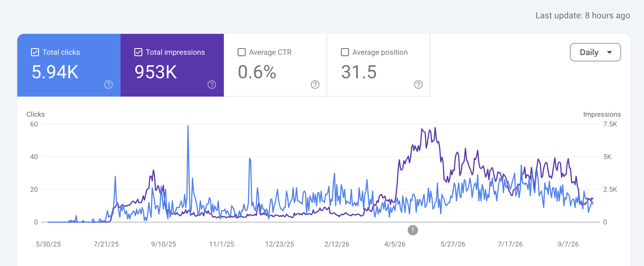Click the 20 clicks axis label
Screen dimensions: 644x266
point(34,189)
